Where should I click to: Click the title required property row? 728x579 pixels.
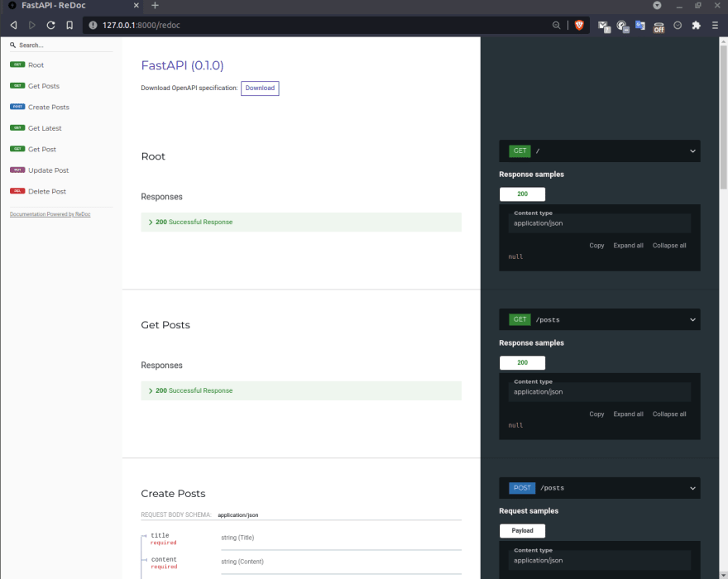[301, 538]
